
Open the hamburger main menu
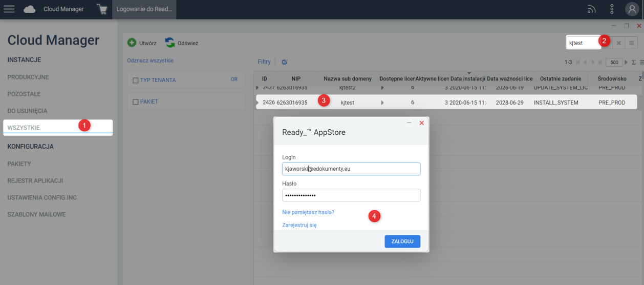(x=9, y=9)
